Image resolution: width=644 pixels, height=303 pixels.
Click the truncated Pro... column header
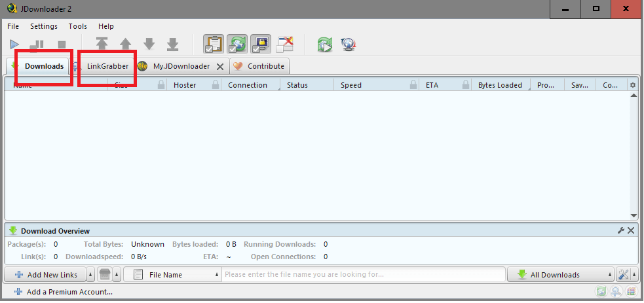tap(548, 85)
